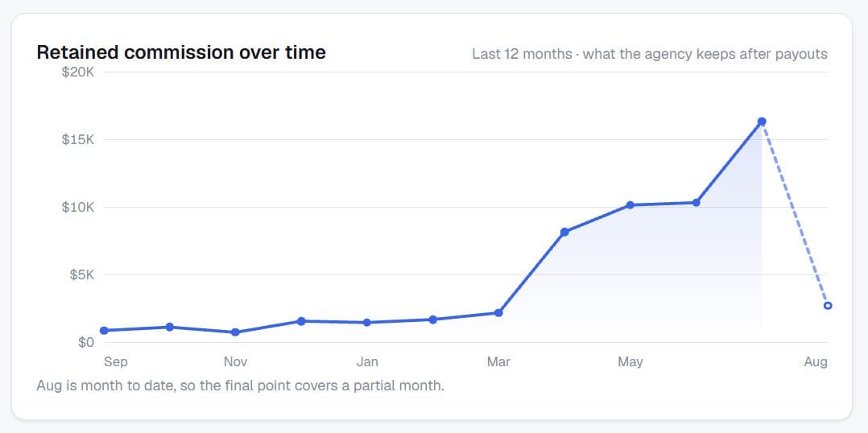Click the June data point
This screenshot has height=433, width=868.
[696, 202]
